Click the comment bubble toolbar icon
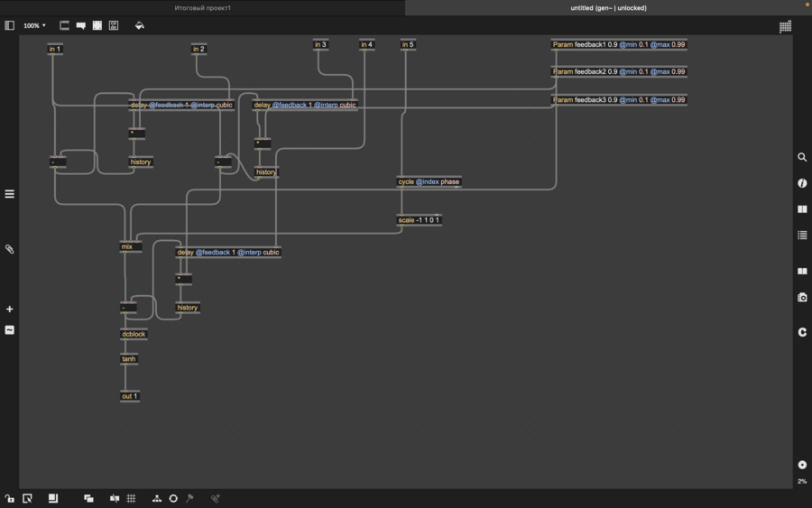The width and height of the screenshot is (812, 508). tap(81, 25)
